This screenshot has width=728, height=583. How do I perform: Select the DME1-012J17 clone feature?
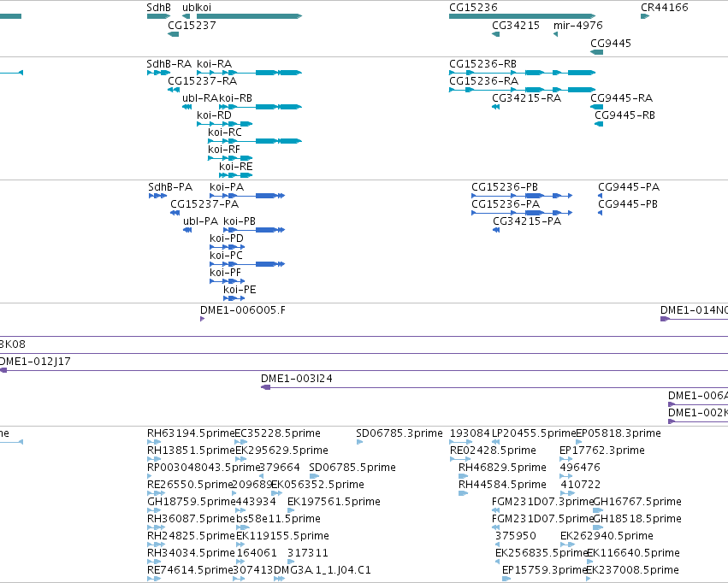(364, 371)
